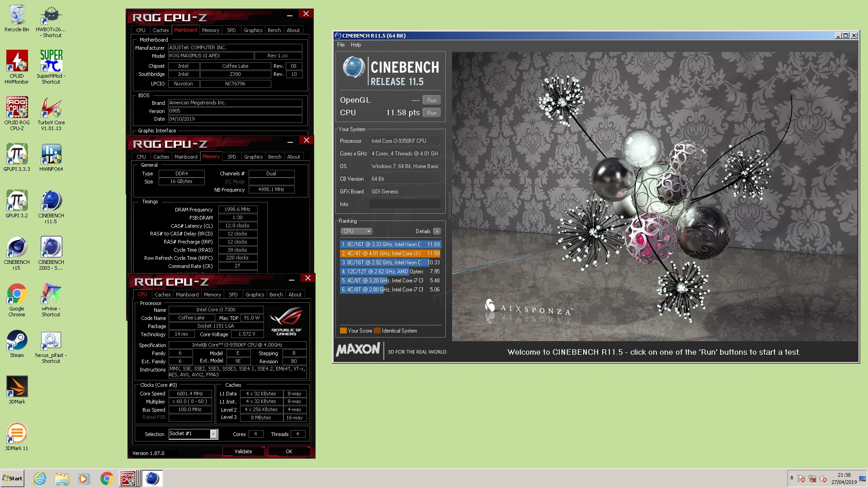Click the network tray icon
Viewport: 868px width, 488px height.
(x=812, y=479)
